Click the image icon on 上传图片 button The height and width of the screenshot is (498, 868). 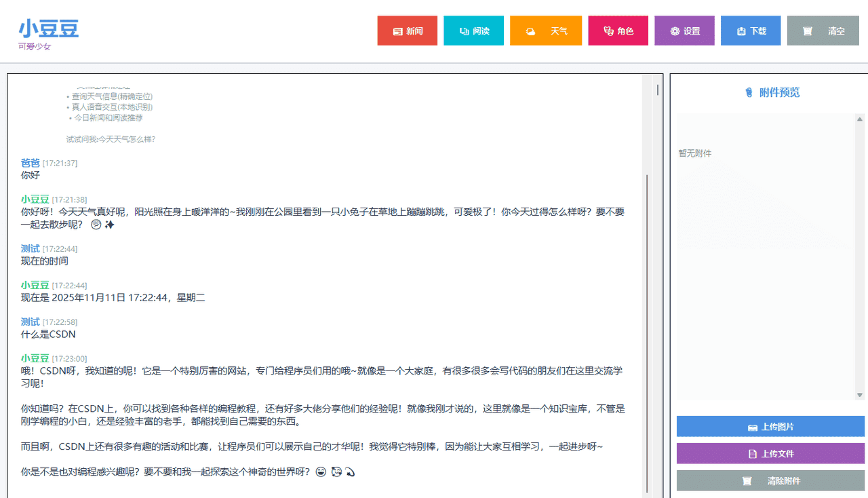753,427
